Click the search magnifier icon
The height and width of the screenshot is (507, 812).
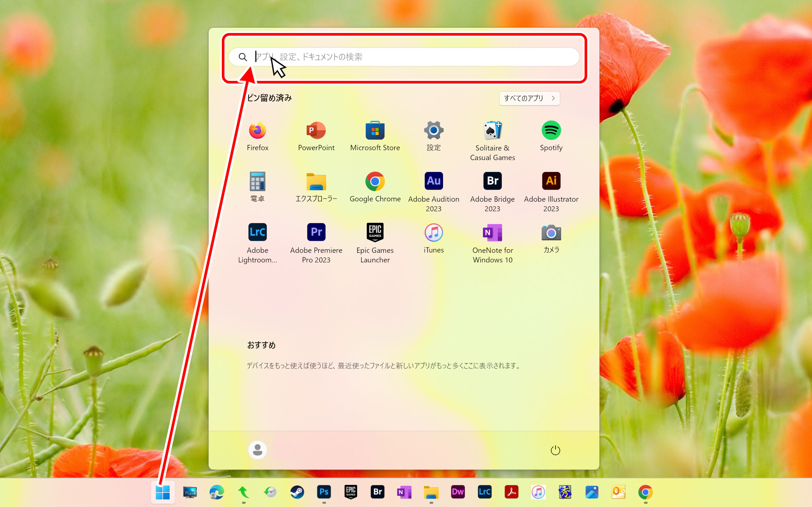click(x=243, y=57)
